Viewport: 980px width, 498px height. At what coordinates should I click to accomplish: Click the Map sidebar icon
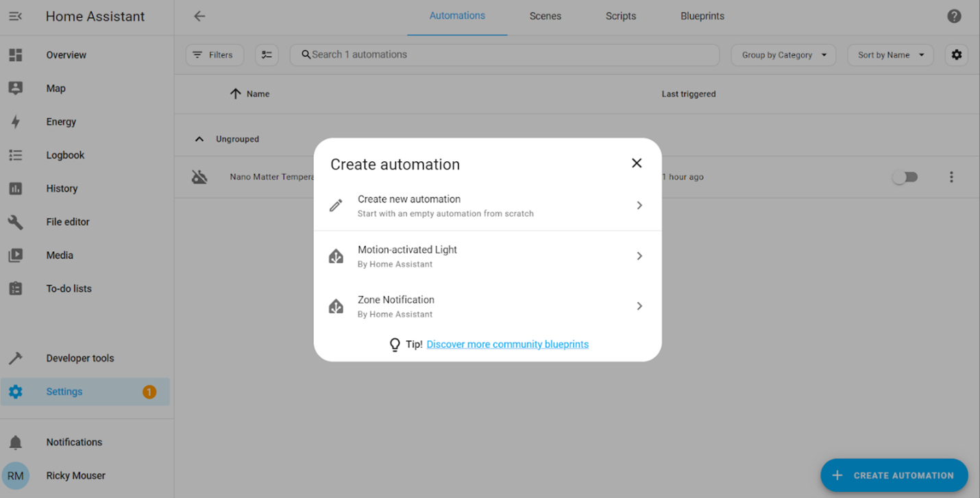tap(15, 88)
